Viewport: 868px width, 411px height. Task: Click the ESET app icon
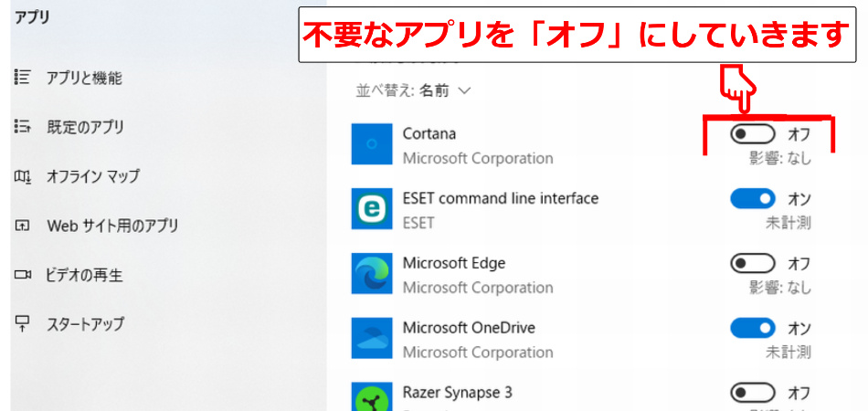click(x=372, y=208)
